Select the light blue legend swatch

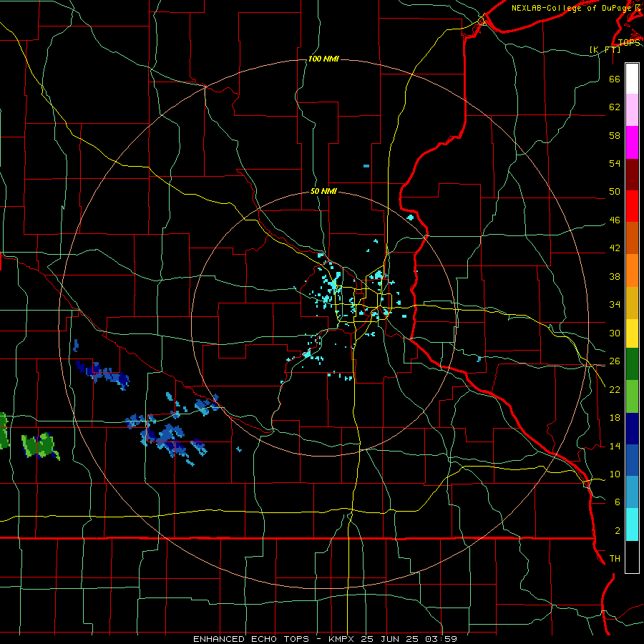(632, 492)
